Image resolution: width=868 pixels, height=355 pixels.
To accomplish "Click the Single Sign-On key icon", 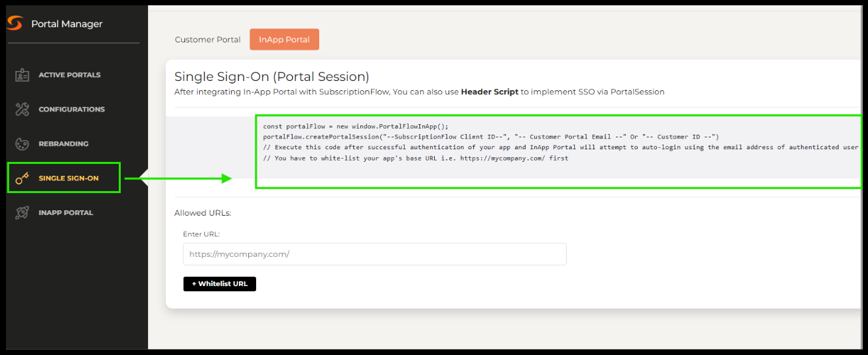I will [x=22, y=178].
